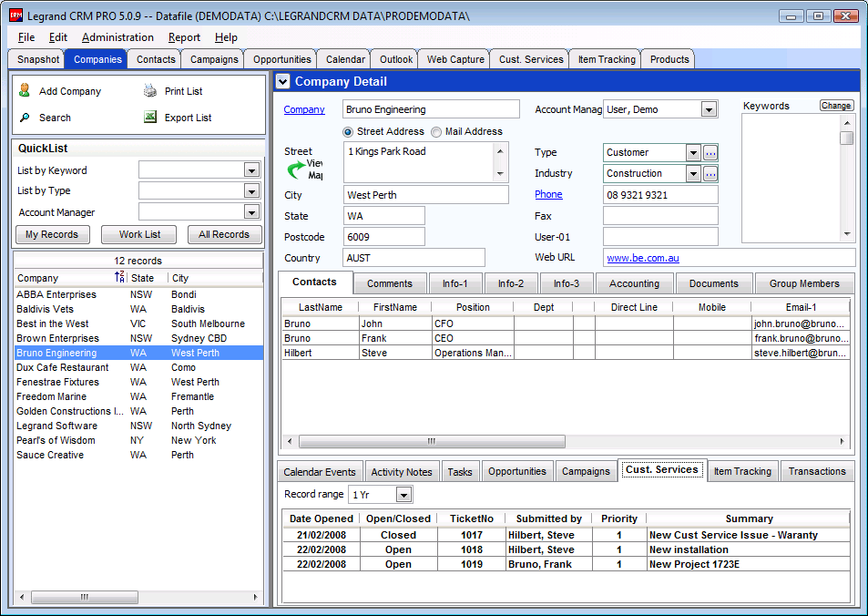Click the LastName column header
Screen dimensions: 868x616
click(321, 307)
